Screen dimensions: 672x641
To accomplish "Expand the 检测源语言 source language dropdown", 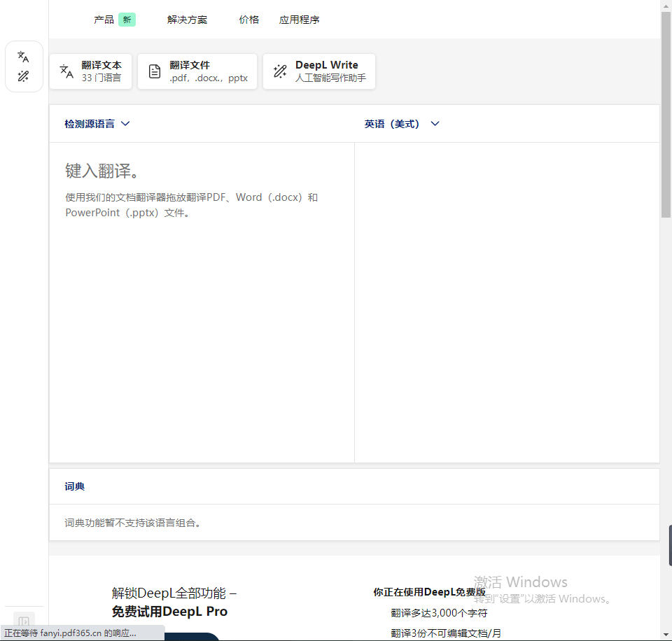I will click(x=97, y=124).
